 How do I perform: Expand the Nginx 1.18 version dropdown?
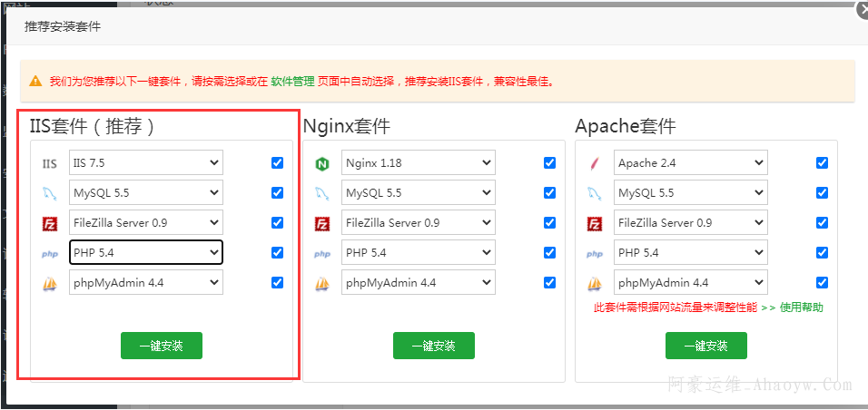(x=418, y=163)
